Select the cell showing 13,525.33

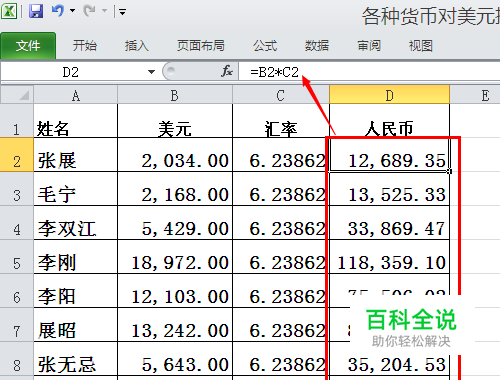click(x=389, y=189)
